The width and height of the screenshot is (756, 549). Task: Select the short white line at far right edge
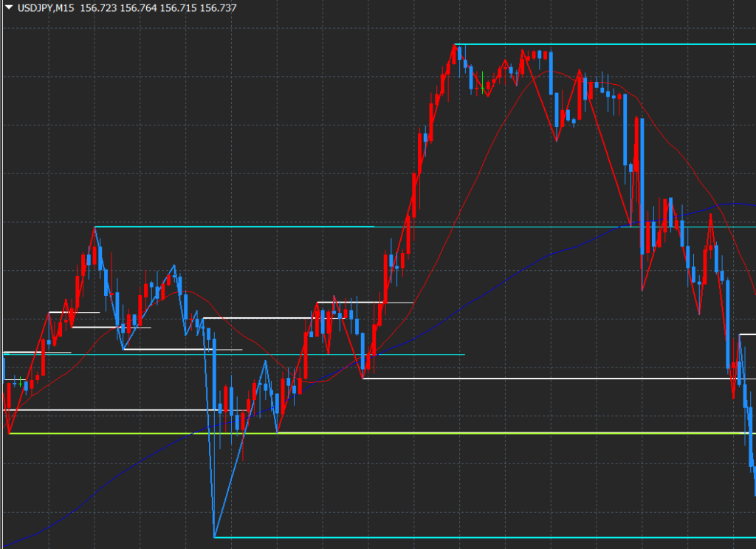click(747, 335)
